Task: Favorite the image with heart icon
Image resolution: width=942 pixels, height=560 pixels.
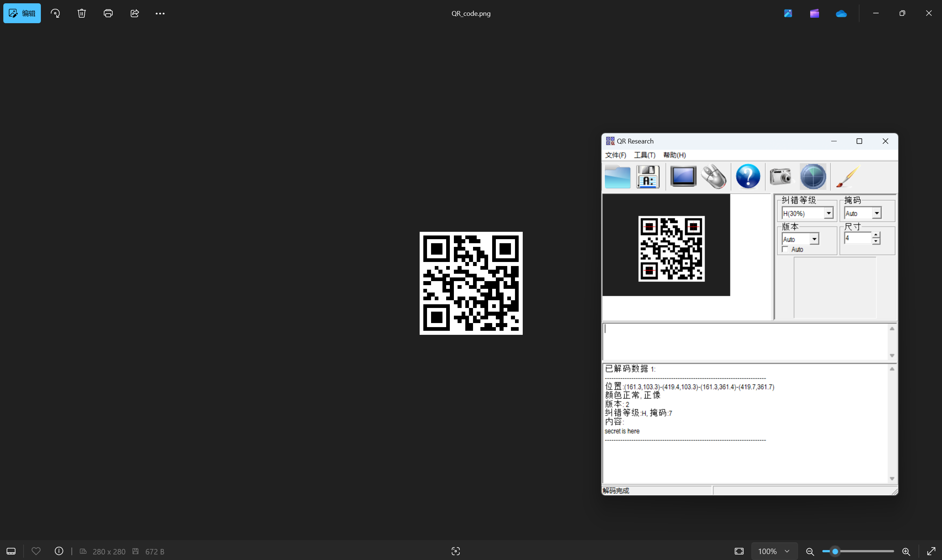Action: (36, 551)
